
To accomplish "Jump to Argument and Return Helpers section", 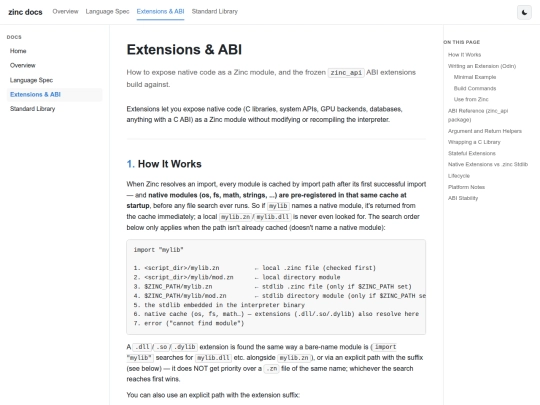I will click(485, 131).
